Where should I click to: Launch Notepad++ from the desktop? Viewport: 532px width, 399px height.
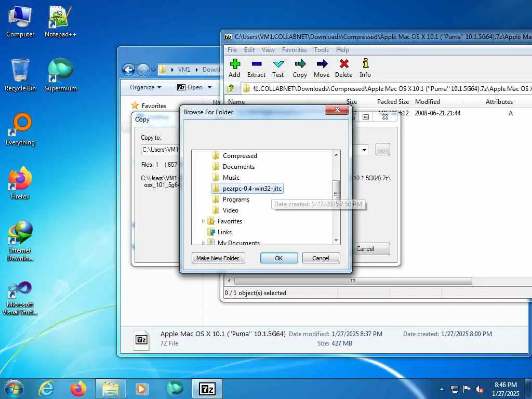tap(60, 21)
